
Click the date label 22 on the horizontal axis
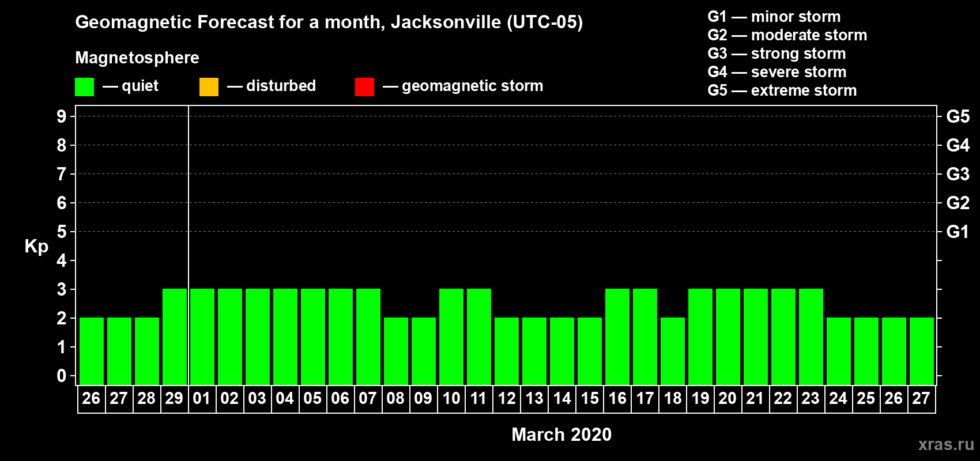[783, 399]
